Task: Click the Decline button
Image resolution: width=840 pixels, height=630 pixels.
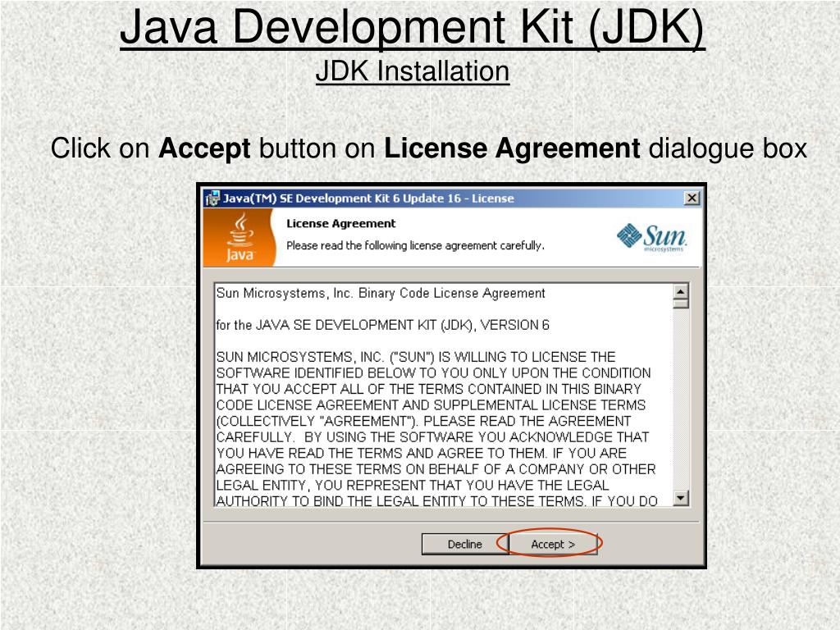Action: point(464,544)
